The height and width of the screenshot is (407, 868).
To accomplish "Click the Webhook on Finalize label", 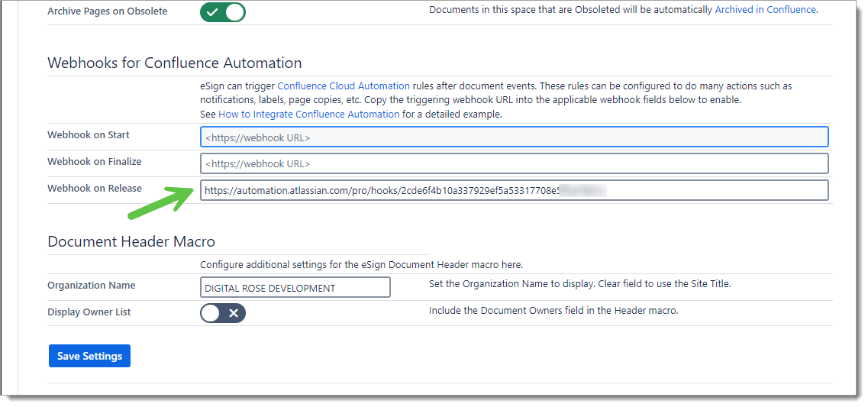I will 94,162.
